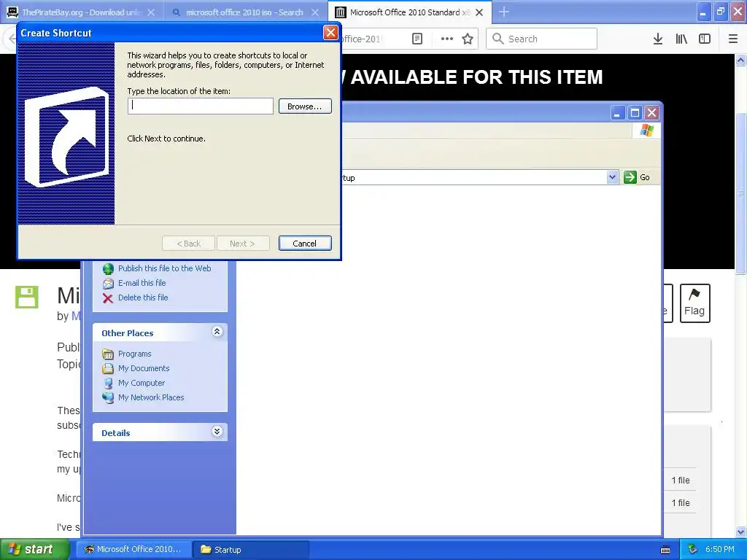
Task: Click the green floppy disk software icon
Action: pyautogui.click(x=27, y=297)
